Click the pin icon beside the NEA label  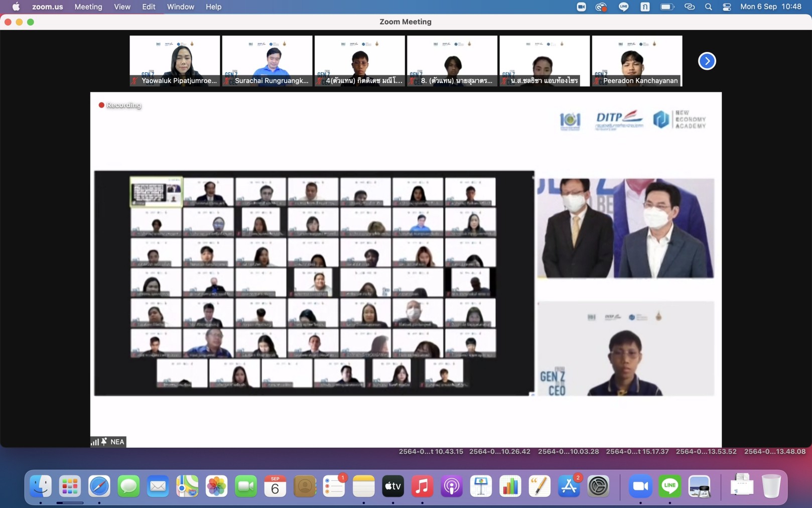[104, 442]
